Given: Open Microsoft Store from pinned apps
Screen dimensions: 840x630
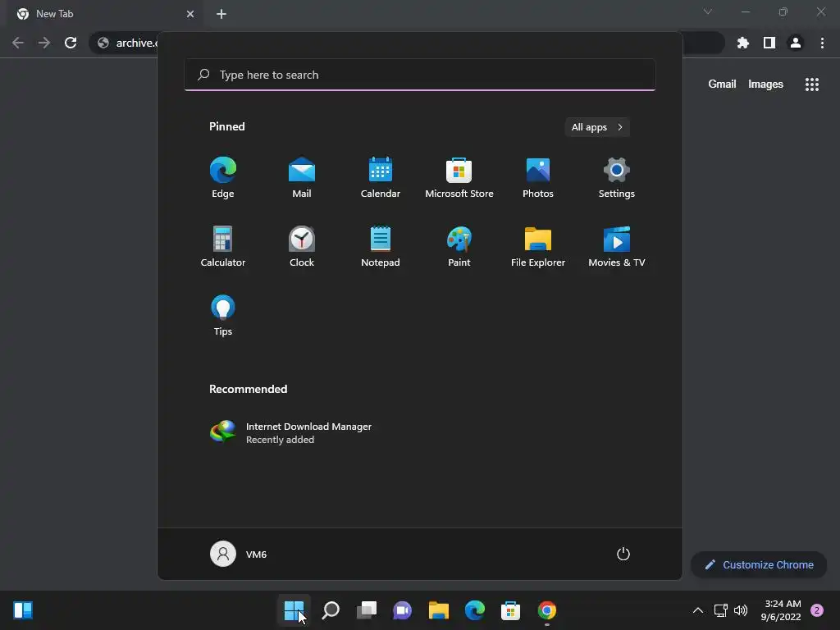Looking at the screenshot, I should click(459, 178).
